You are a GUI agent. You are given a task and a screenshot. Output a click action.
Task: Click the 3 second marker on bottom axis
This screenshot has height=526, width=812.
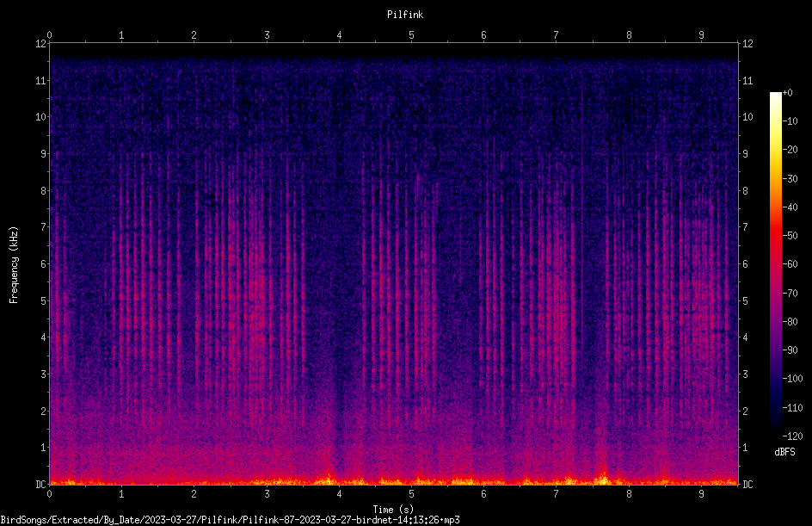(x=267, y=494)
